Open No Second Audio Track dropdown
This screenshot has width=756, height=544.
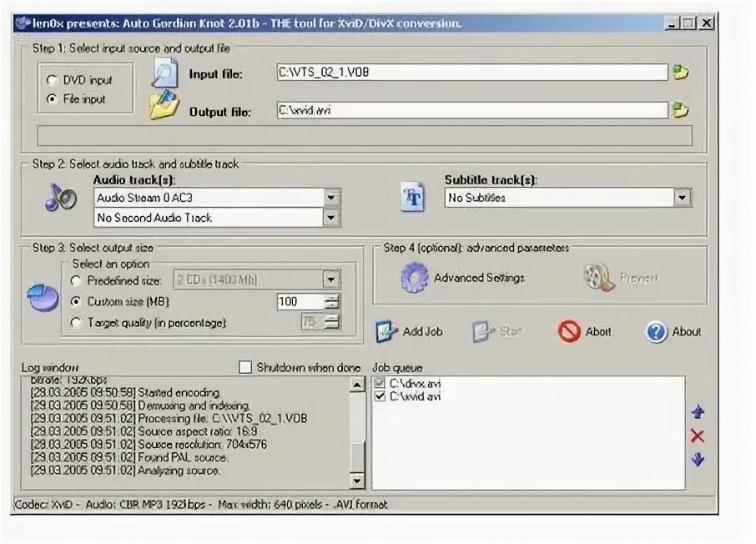click(x=331, y=218)
